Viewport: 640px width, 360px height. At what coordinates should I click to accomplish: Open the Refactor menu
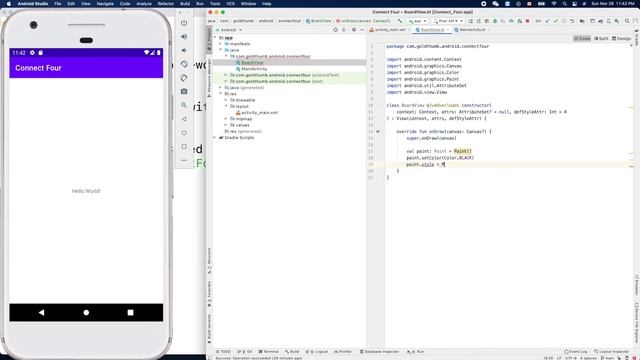166,4
